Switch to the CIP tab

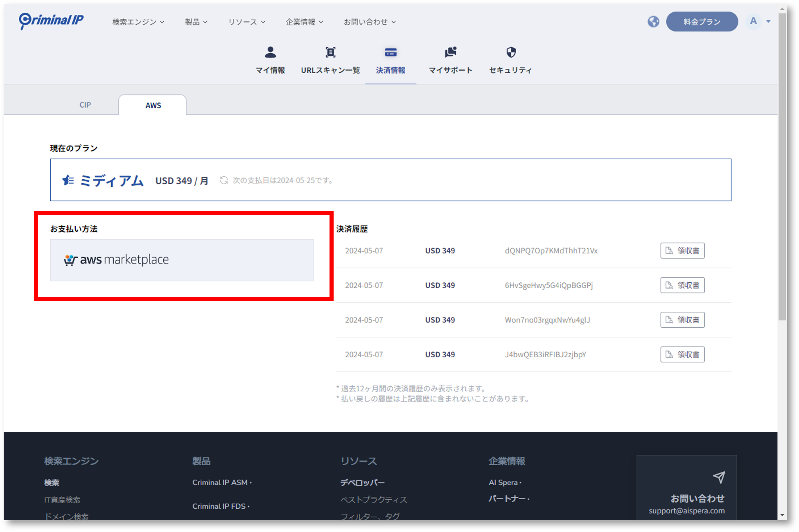coord(85,105)
